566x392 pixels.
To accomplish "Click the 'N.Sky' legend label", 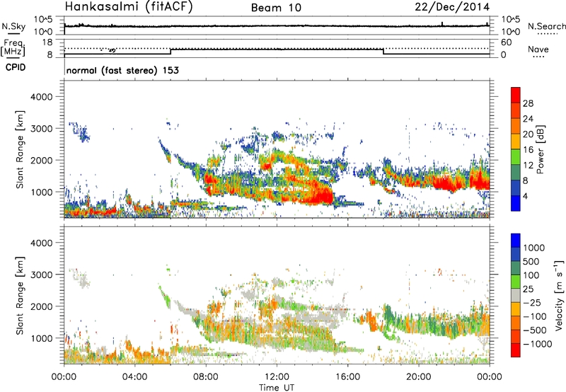I will point(13,26).
